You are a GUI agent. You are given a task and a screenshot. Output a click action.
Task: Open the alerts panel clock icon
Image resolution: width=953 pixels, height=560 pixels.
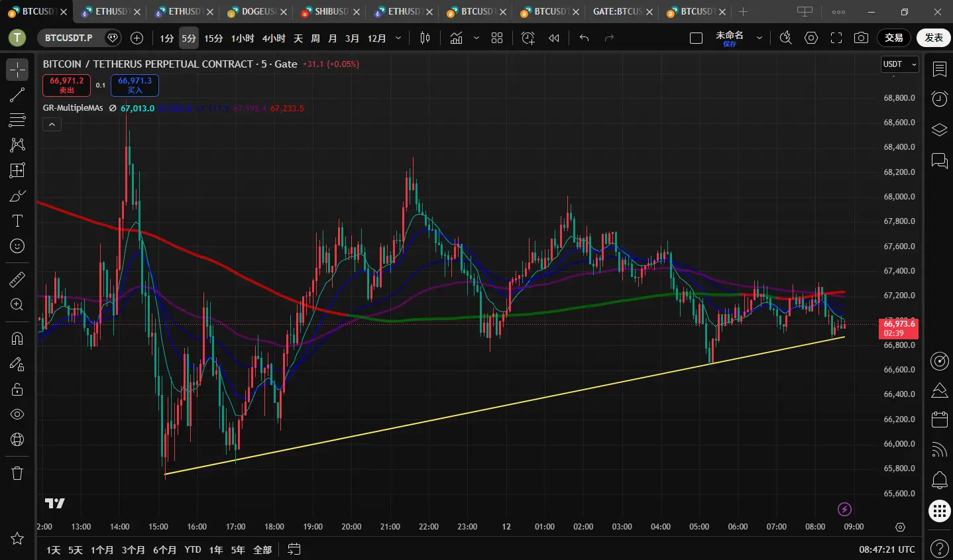tap(939, 99)
